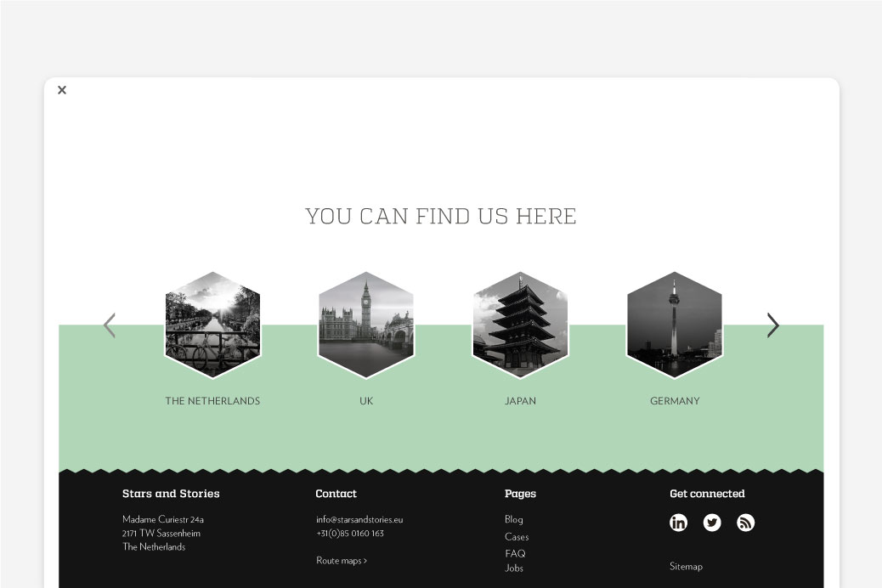Image resolution: width=882 pixels, height=588 pixels.
Task: Select the Netherlands hexagon photo
Action: (212, 325)
